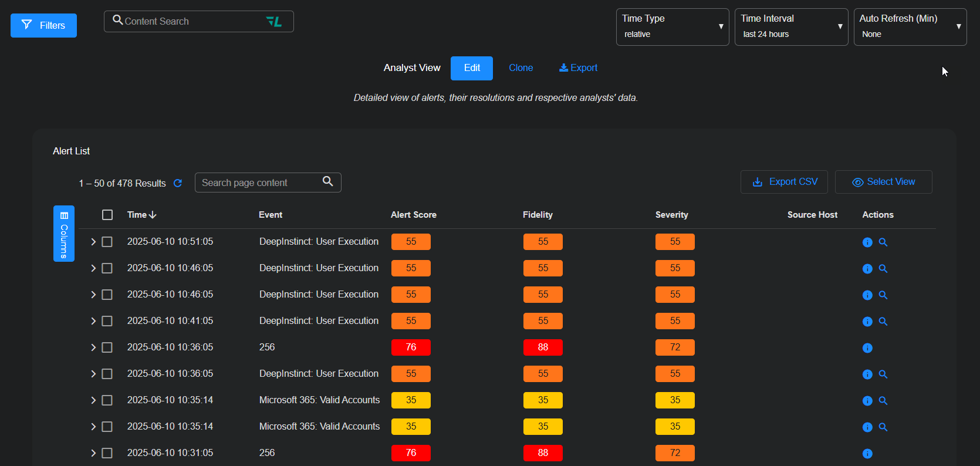Click the info icon for 10:51:05 alert
This screenshot has width=980, height=466.
[x=867, y=242]
